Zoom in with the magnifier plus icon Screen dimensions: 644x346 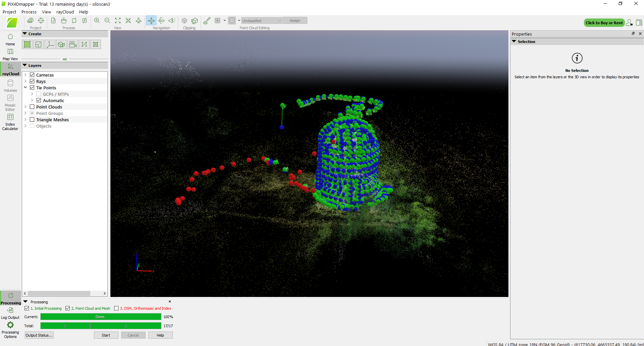97,20
